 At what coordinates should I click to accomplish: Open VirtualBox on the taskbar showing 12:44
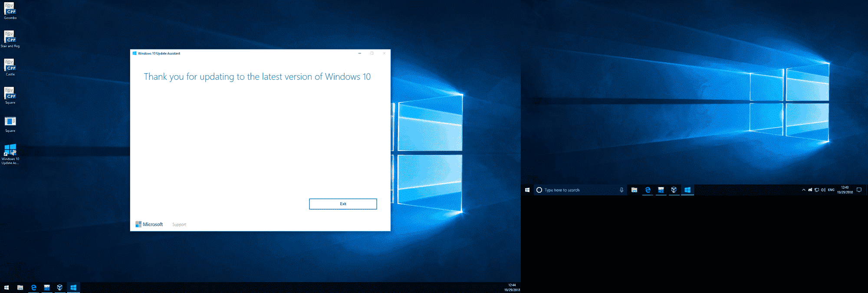tap(60, 287)
